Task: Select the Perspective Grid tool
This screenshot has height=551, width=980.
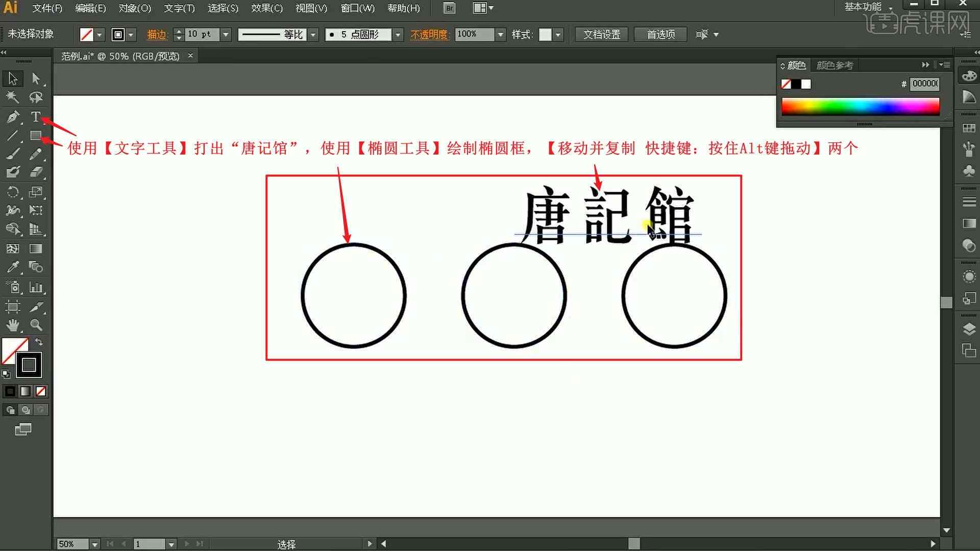Action: click(x=36, y=229)
